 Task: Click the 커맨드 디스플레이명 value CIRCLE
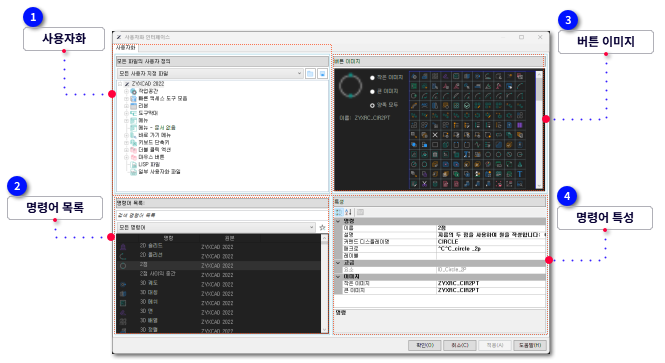[448, 242]
